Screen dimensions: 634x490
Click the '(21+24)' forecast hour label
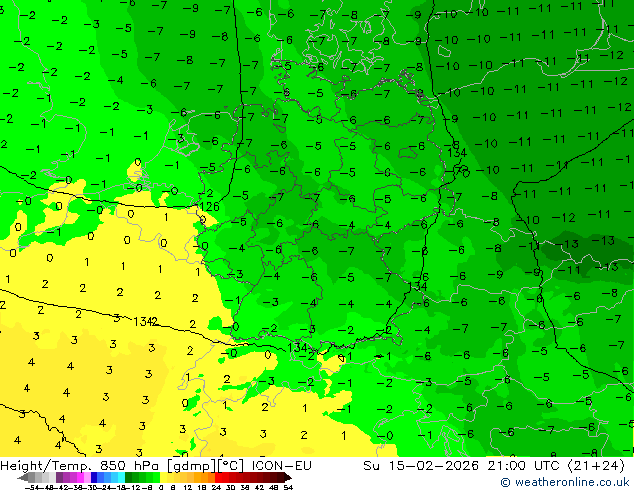[596, 466]
